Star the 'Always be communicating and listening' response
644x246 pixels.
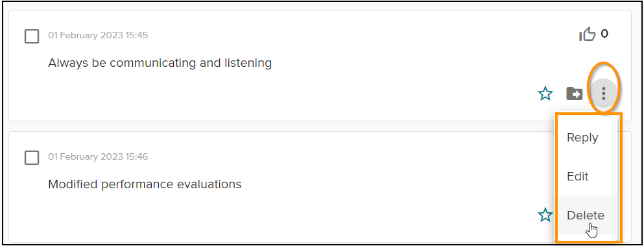(545, 94)
